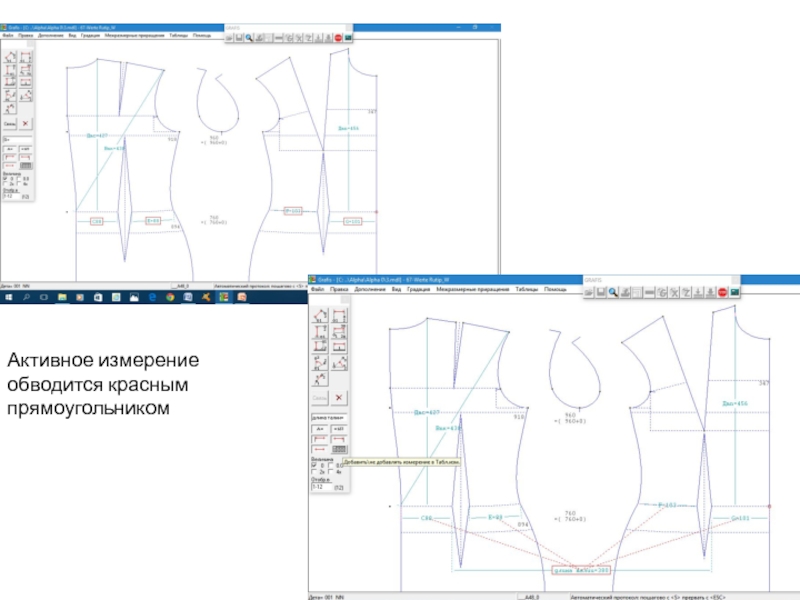Open the Таблицы menu in the back Grafis window
This screenshot has height=600, width=800.
click(x=179, y=35)
